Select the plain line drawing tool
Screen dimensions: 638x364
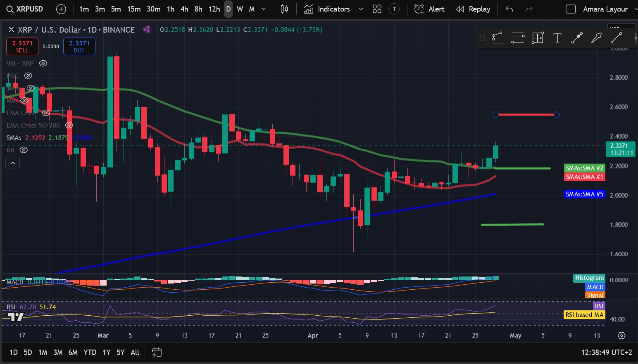616,38
